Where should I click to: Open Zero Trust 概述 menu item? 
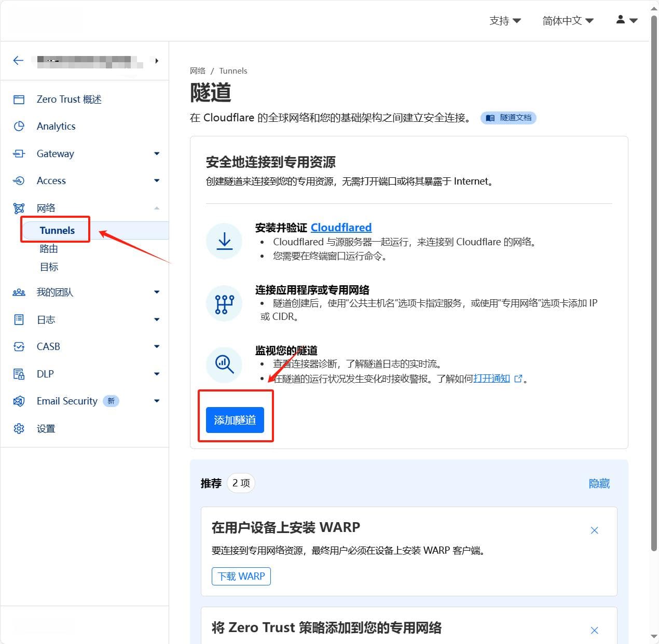(x=69, y=99)
